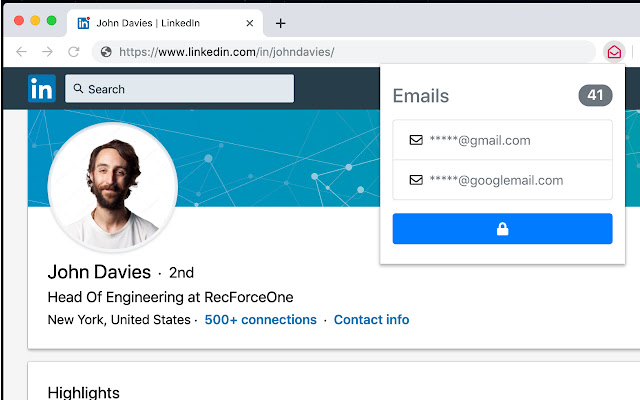Click the 41 emails count badge
Image resolution: width=640 pixels, height=400 pixels.
pyautogui.click(x=595, y=96)
